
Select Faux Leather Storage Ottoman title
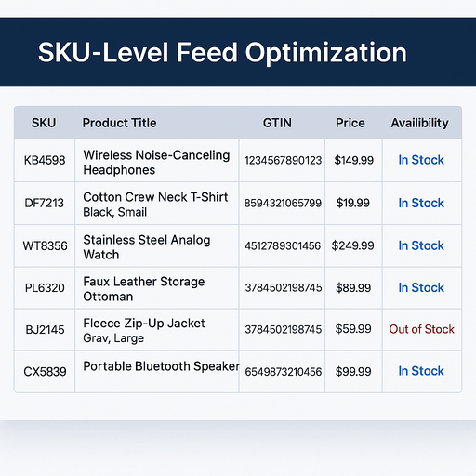coord(144,289)
